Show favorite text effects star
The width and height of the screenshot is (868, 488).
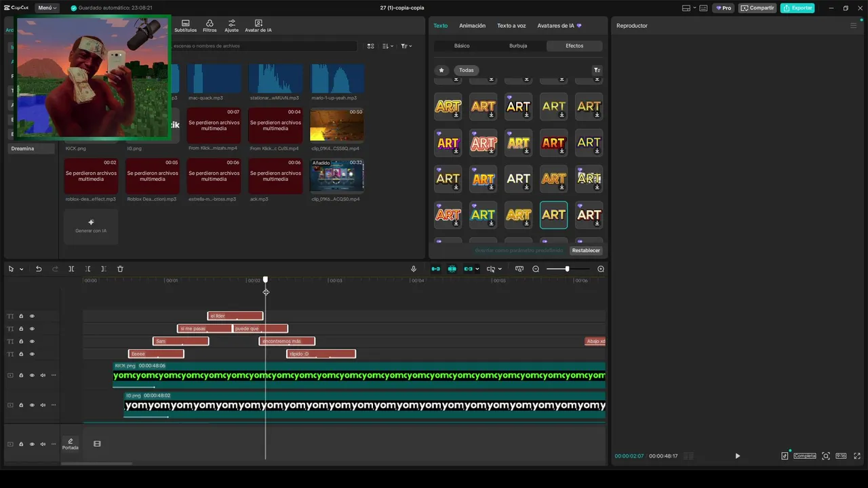[x=441, y=70]
